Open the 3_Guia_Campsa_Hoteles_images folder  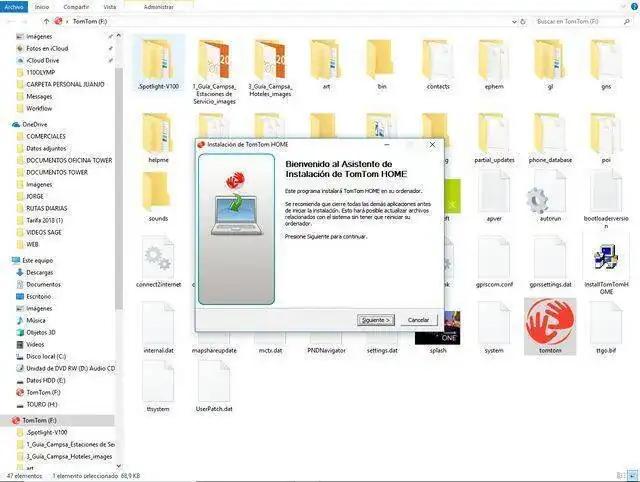[270, 60]
